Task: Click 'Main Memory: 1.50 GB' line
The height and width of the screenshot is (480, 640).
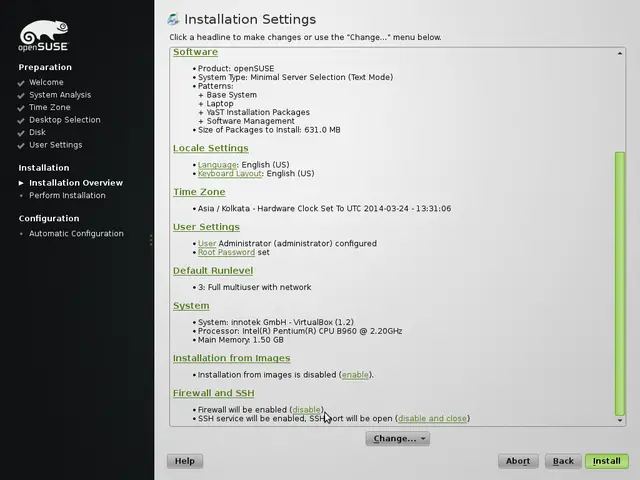Action: 240,340
